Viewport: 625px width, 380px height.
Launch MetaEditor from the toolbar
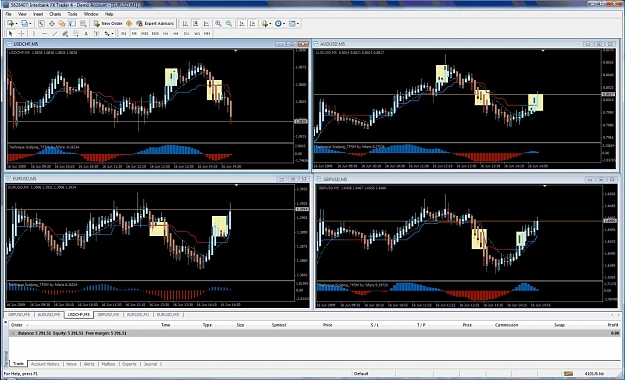click(129, 24)
